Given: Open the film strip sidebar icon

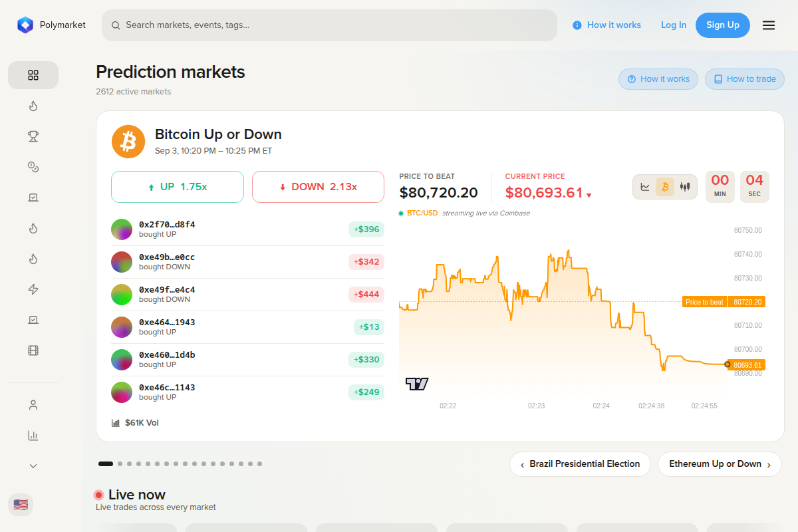Looking at the screenshot, I should point(33,350).
